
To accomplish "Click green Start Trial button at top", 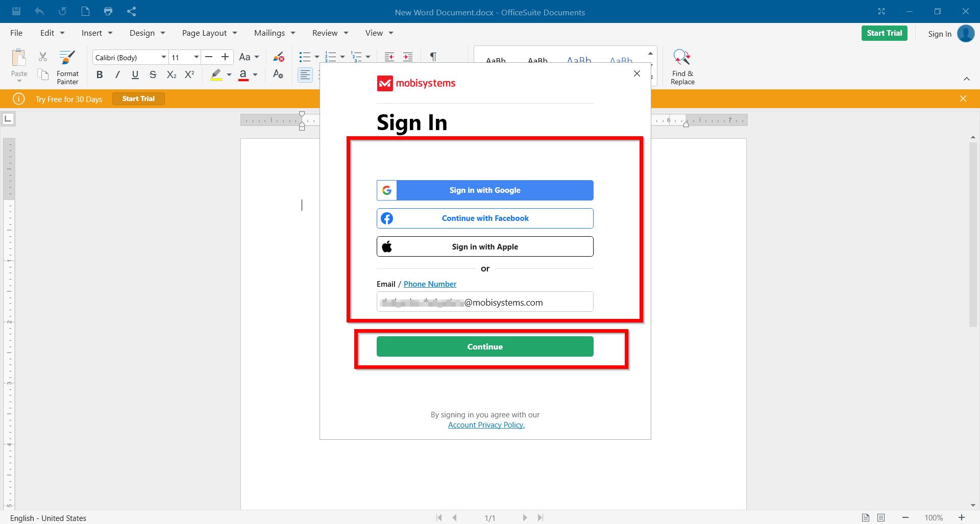I will (884, 33).
